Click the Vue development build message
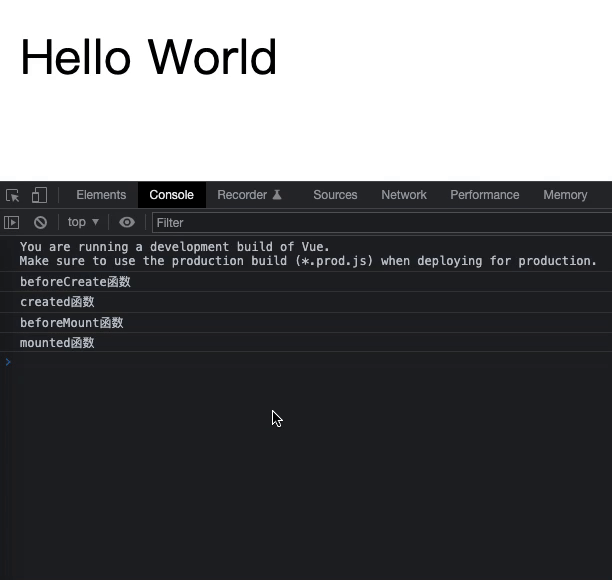The image size is (612, 580). click(175, 247)
